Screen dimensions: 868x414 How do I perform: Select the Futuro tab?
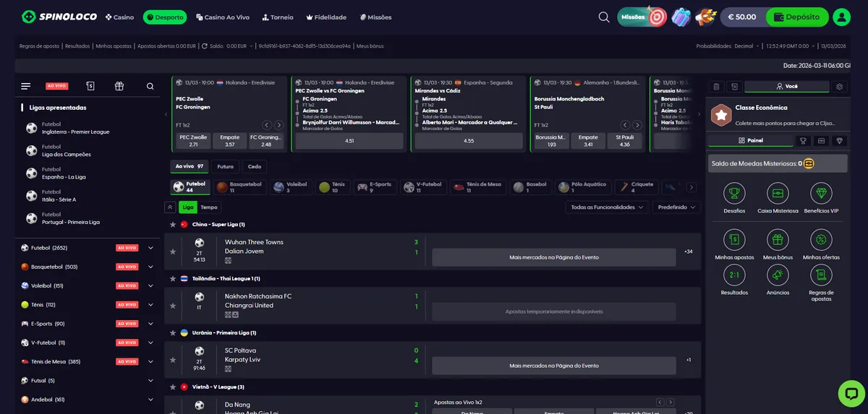click(x=225, y=166)
